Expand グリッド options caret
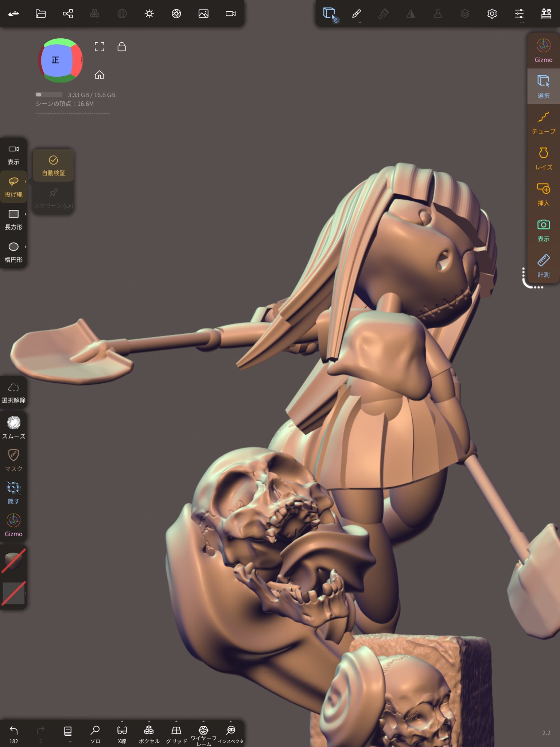The height and width of the screenshot is (747, 560). pos(176,721)
